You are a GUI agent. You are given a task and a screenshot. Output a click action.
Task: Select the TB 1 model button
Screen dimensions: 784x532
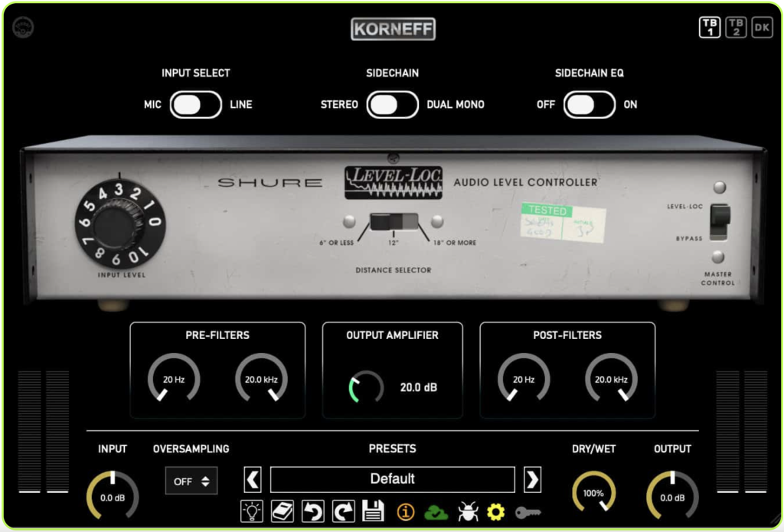pyautogui.click(x=710, y=27)
